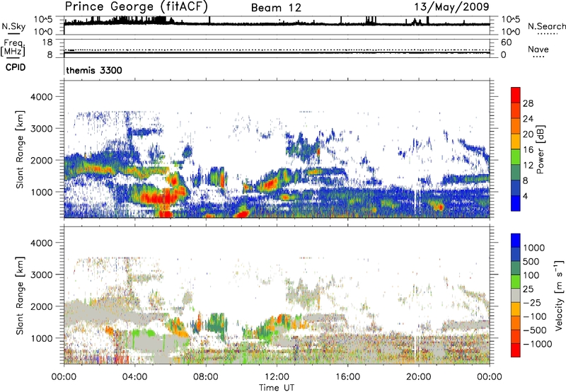
Task: Click the grey middle segment of velocity colorbar
Action: (516, 296)
